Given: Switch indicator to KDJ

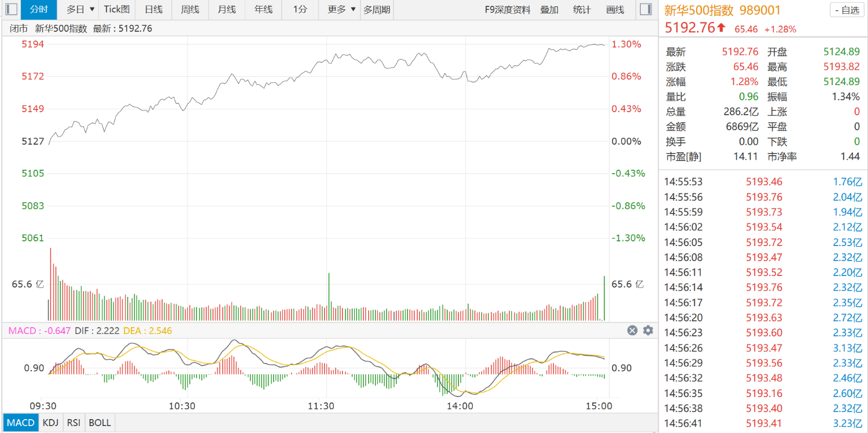Looking at the screenshot, I should point(51,423).
